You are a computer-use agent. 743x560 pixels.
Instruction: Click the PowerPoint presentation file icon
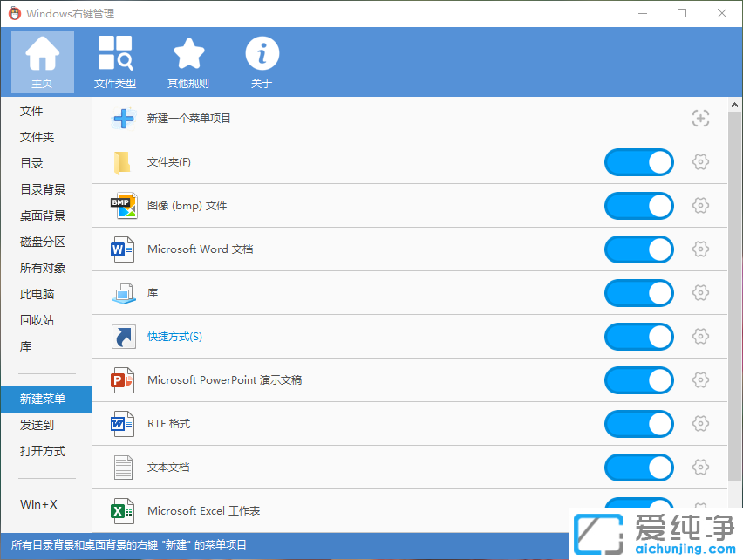(123, 380)
